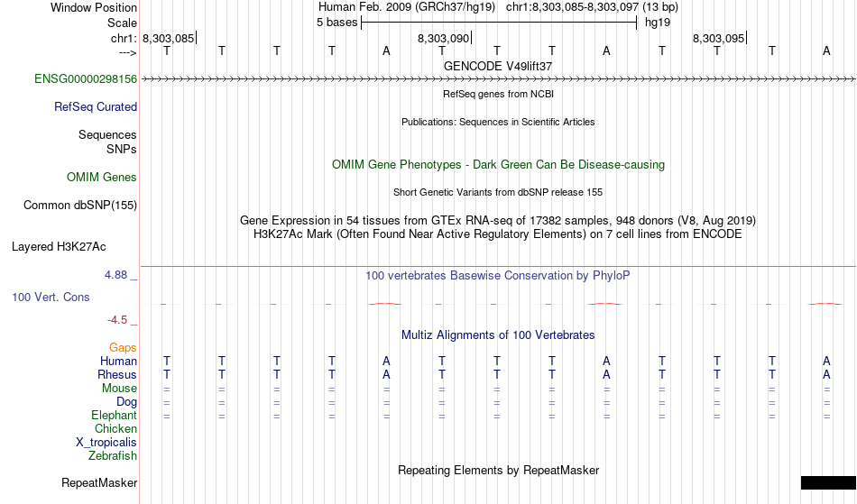The image size is (857, 504).
Task: Click Multiz Alignments of 100 Vertebrates title
Action: pos(498,335)
